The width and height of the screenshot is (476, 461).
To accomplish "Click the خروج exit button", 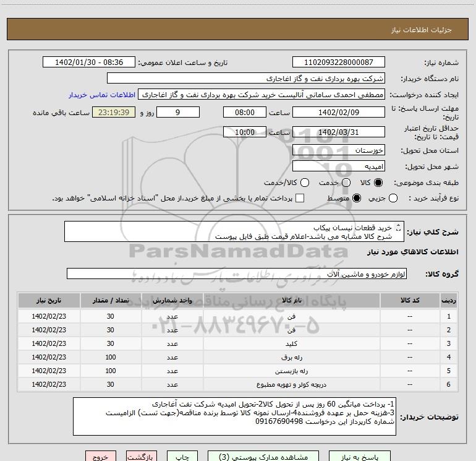I will coord(101,456).
